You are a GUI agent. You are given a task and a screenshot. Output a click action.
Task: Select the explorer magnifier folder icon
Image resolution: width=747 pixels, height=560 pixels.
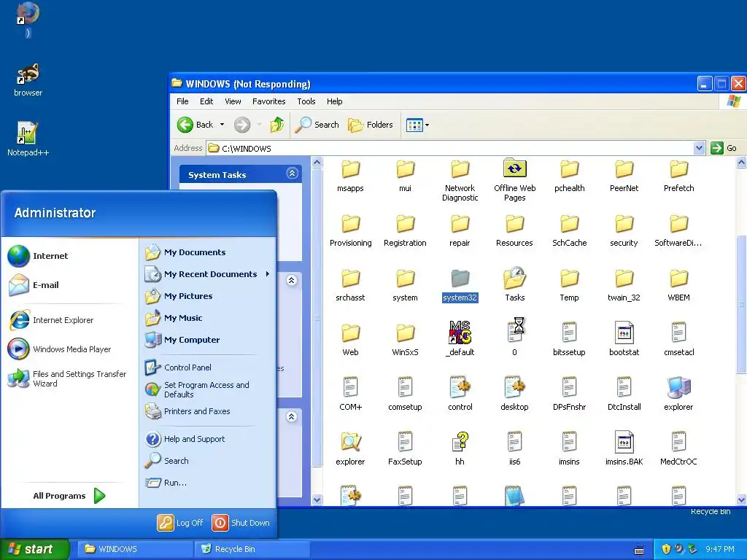[350, 442]
